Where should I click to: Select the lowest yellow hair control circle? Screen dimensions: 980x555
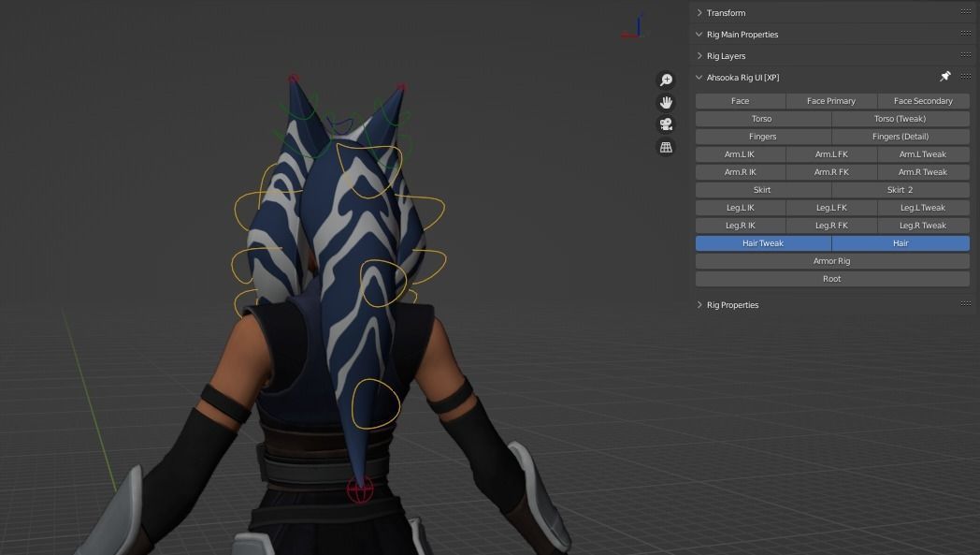point(376,404)
